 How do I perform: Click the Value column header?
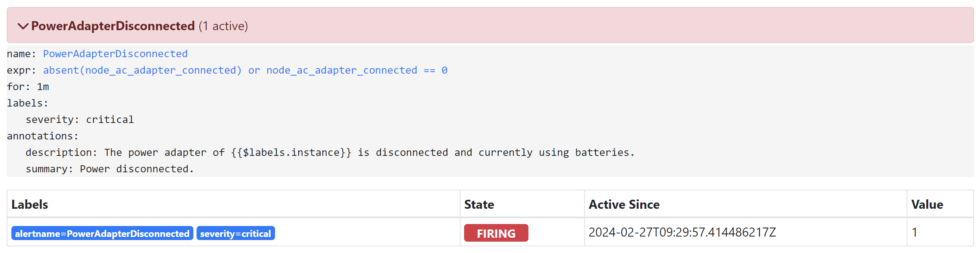coord(927,204)
